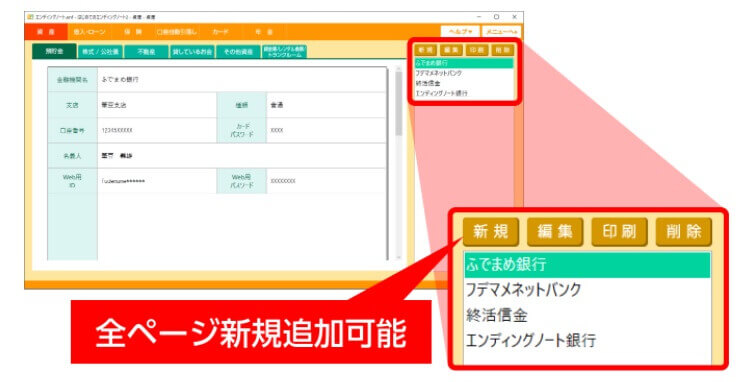Open the ヘルプ dropdown menu
The image size is (743, 382).
pos(460,32)
